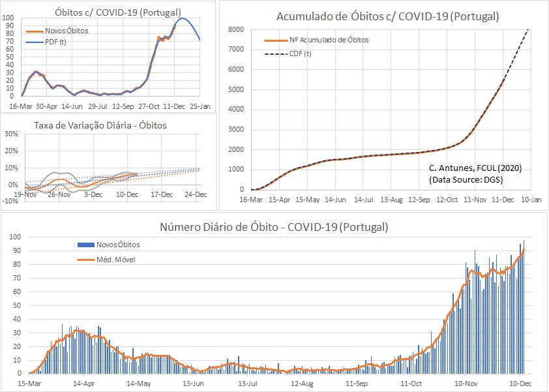This screenshot has width=549, height=392.
Task: Click the 8000 y-axis label on cumulative chart
Action: click(x=235, y=30)
